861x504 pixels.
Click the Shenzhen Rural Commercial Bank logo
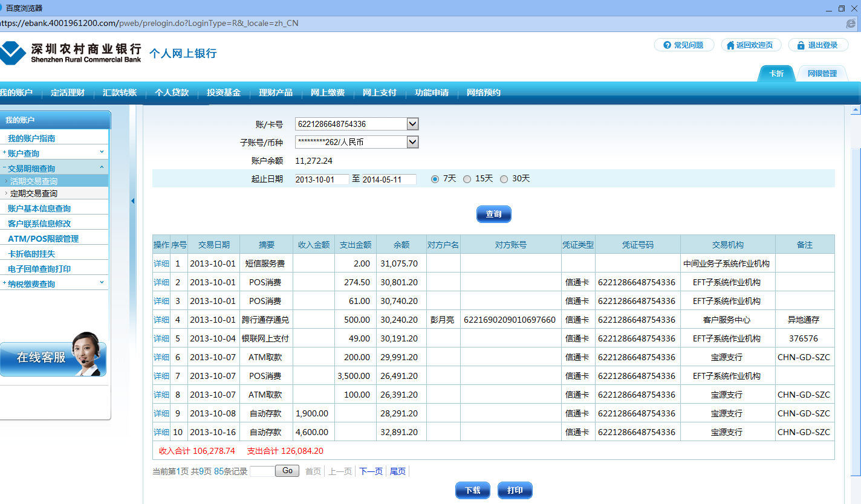click(71, 53)
